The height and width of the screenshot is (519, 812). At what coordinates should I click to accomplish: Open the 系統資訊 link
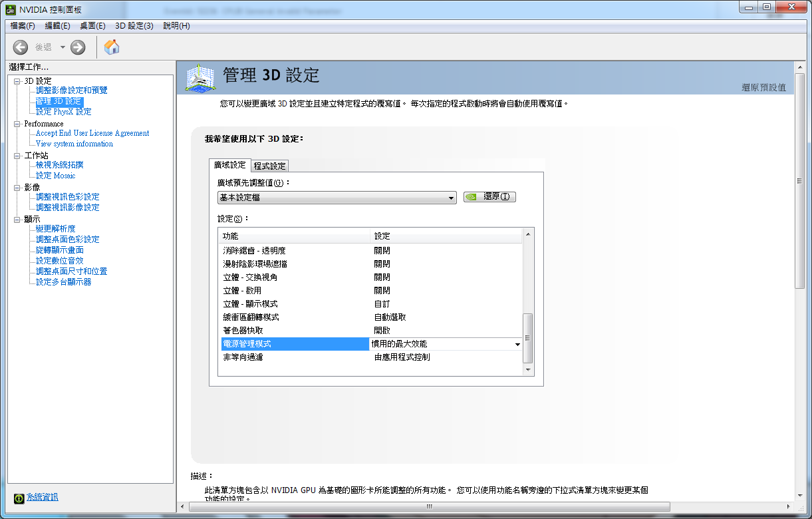(43, 497)
